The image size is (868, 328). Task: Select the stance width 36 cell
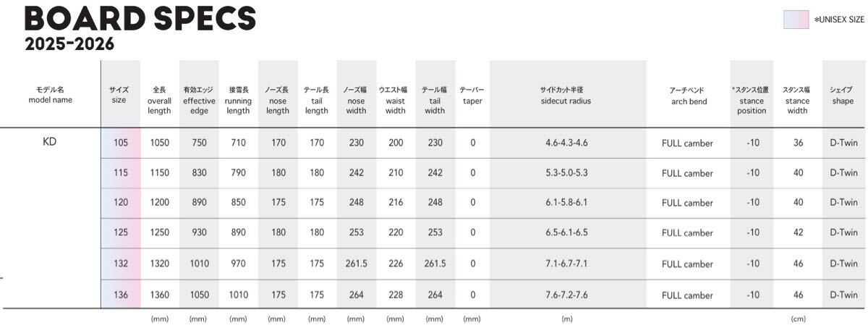click(x=798, y=143)
